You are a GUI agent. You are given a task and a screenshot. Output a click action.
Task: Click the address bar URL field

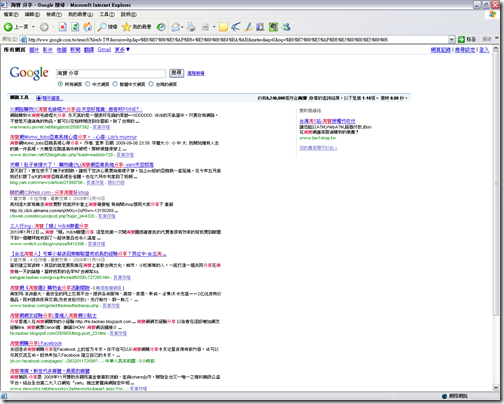click(x=237, y=40)
